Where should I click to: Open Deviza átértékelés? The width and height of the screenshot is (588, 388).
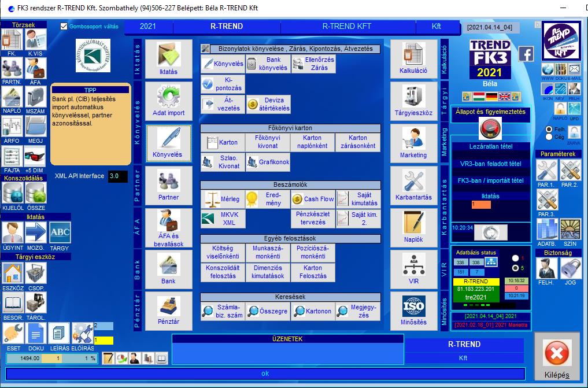point(268,104)
